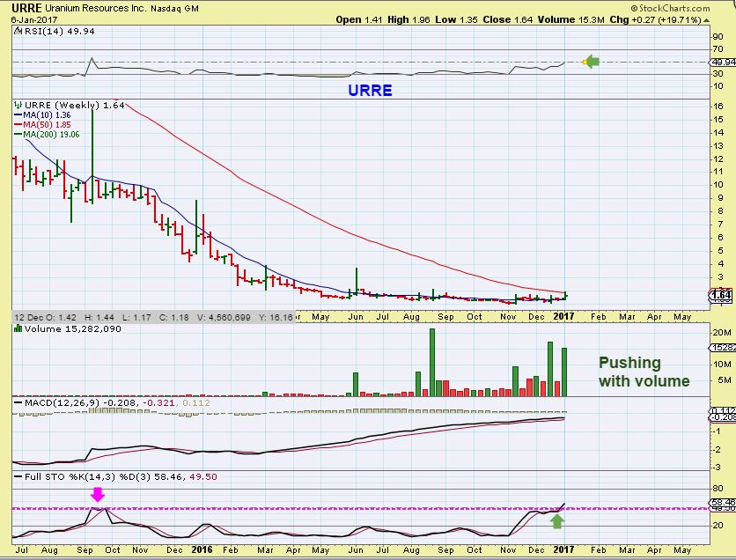Click the 20M mark on volume axis

point(721,332)
